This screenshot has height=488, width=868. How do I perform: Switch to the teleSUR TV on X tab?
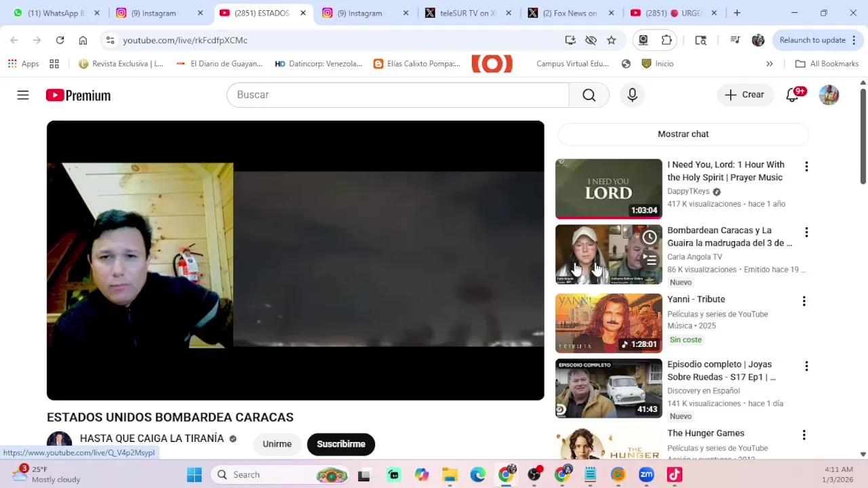tap(468, 13)
